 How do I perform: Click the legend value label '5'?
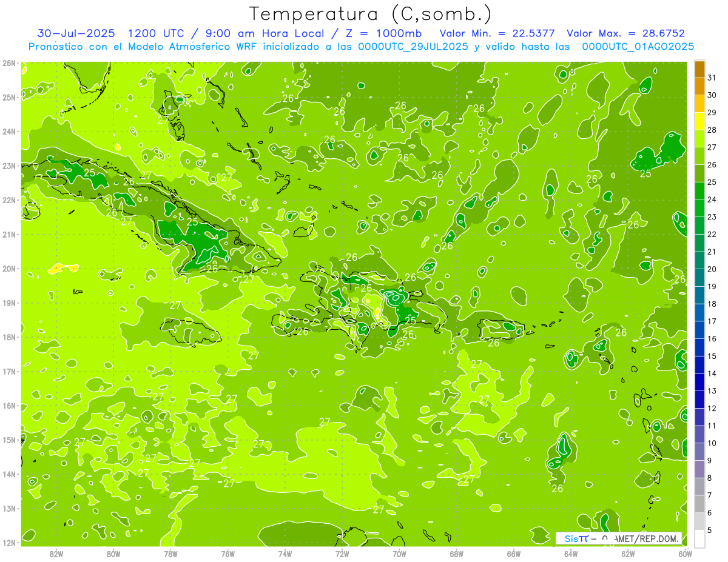click(710, 530)
